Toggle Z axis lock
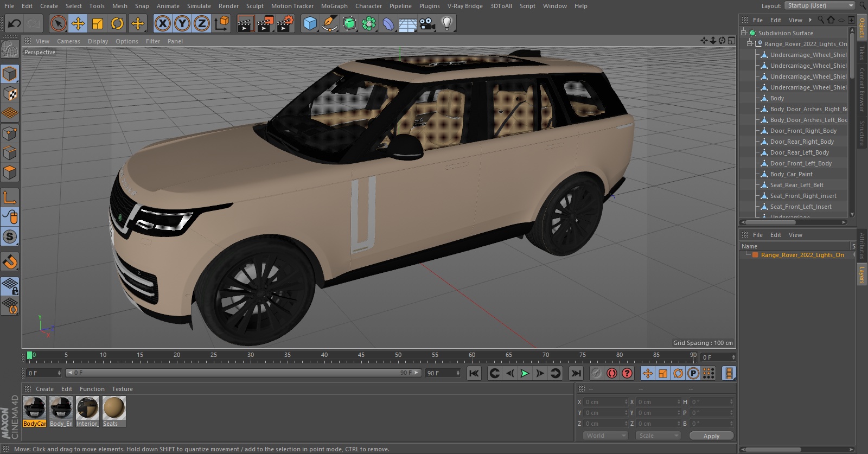Image resolution: width=868 pixels, height=454 pixels. point(202,23)
